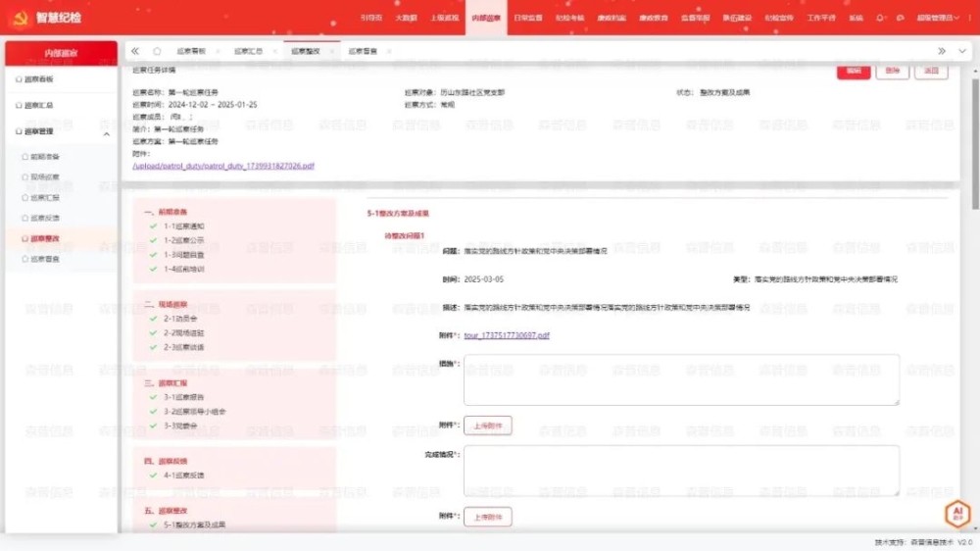
Task: Open the tour_1737517730697.pdf attachment link
Action: pyautogui.click(x=507, y=335)
